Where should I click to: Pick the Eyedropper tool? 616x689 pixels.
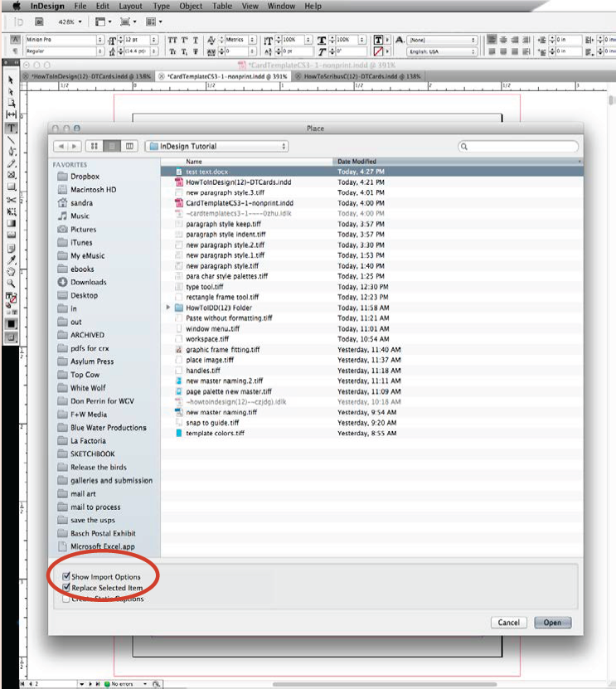12,260
